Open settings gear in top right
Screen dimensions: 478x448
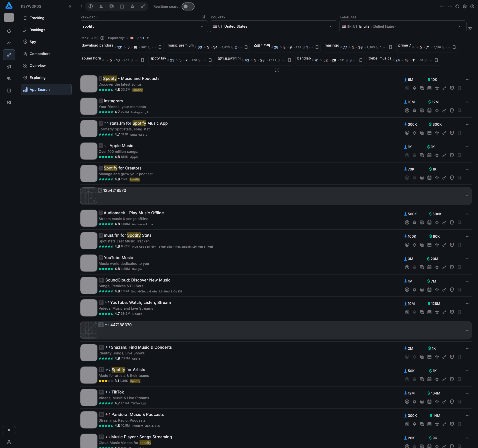click(x=465, y=6)
